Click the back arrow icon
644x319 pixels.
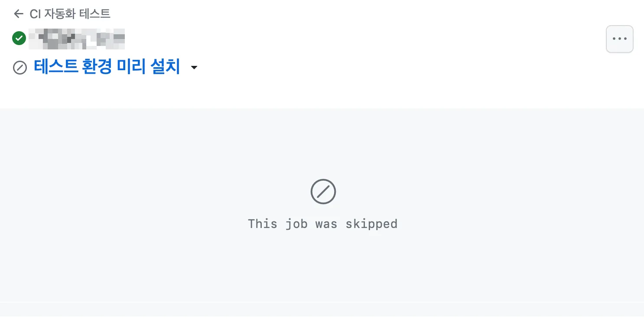[18, 14]
